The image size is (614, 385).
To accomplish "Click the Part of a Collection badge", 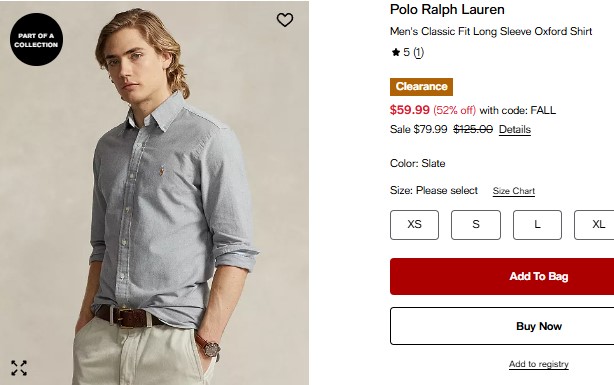I will point(36,40).
